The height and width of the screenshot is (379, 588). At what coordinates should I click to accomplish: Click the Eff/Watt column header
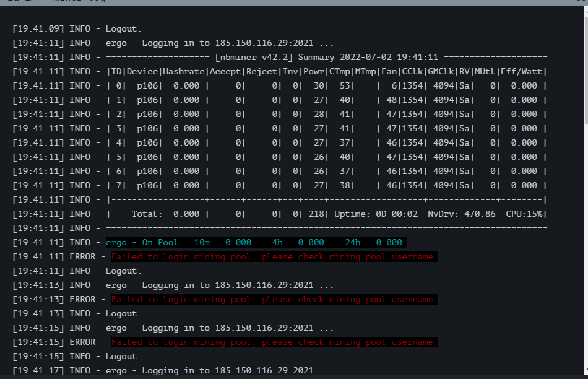coord(522,72)
